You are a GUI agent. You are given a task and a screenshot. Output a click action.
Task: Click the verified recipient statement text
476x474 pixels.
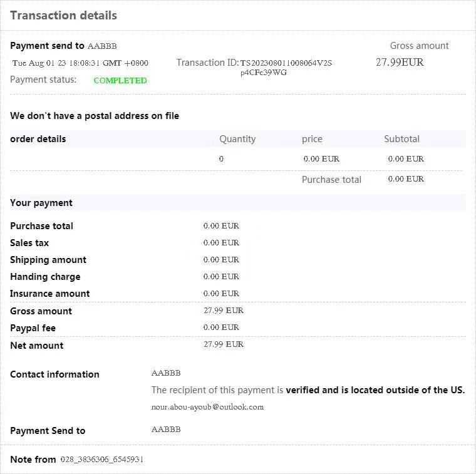308,390
